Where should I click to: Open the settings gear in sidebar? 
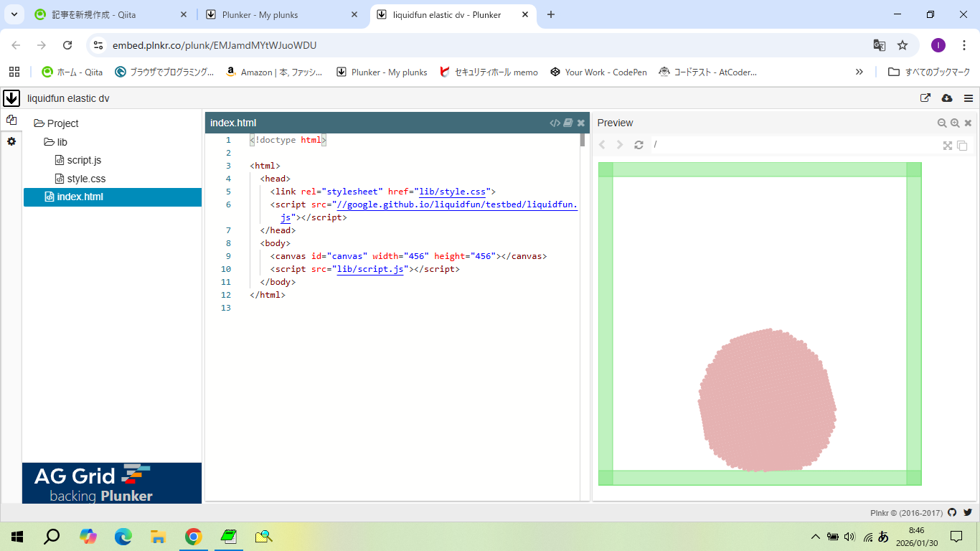[11, 141]
